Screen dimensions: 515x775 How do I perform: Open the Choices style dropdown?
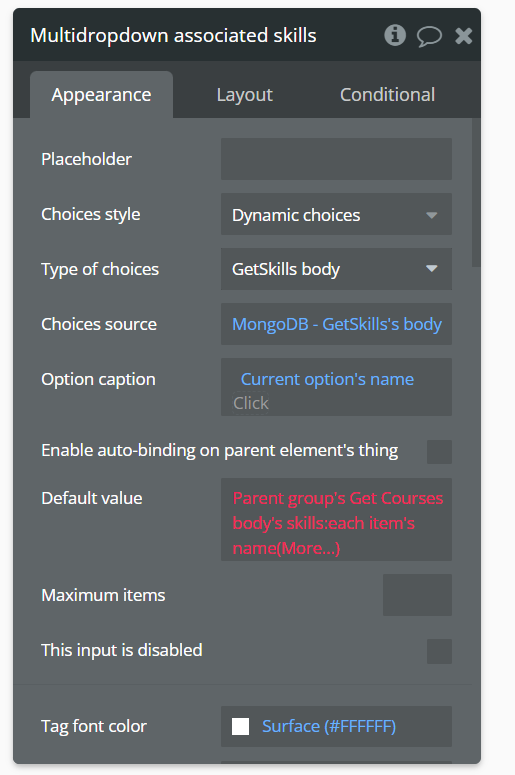click(336, 215)
